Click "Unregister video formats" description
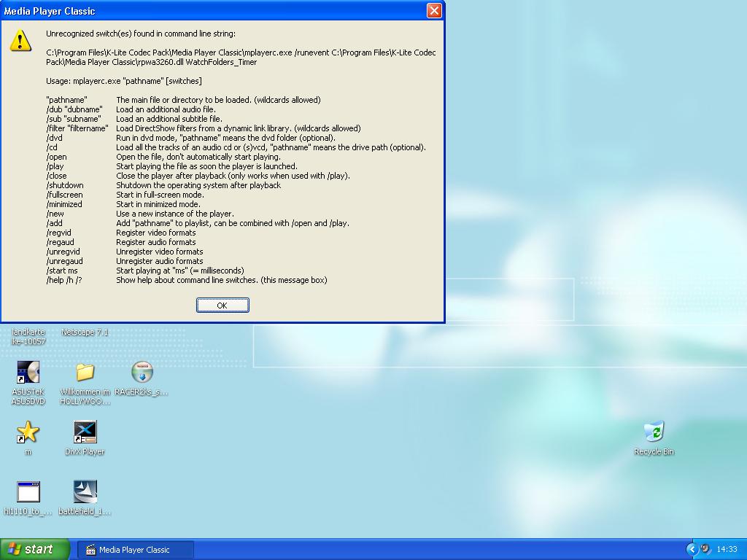 pyautogui.click(x=160, y=252)
